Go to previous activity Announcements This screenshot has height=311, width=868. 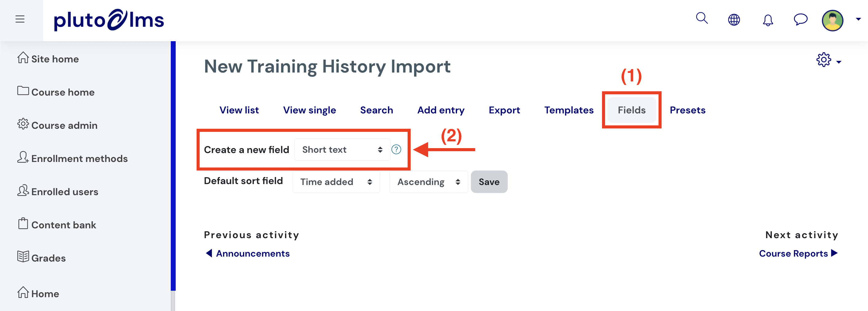coord(248,253)
